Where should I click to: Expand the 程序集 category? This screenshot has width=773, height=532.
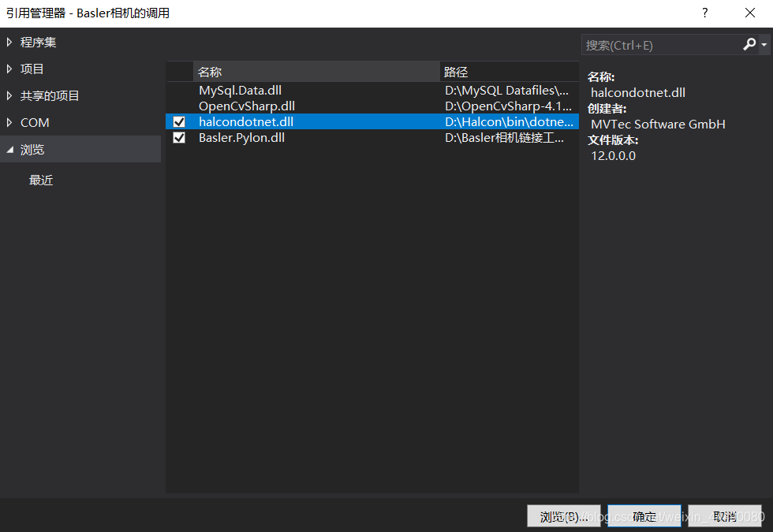tap(11, 42)
